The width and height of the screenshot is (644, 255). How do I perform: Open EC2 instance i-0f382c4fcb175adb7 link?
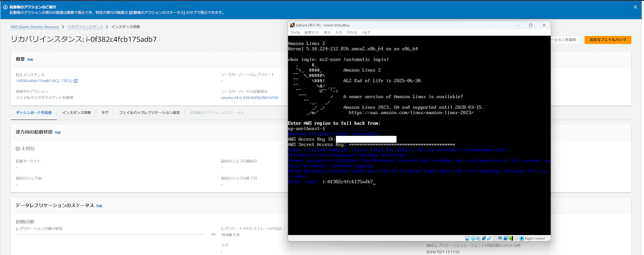click(x=44, y=81)
